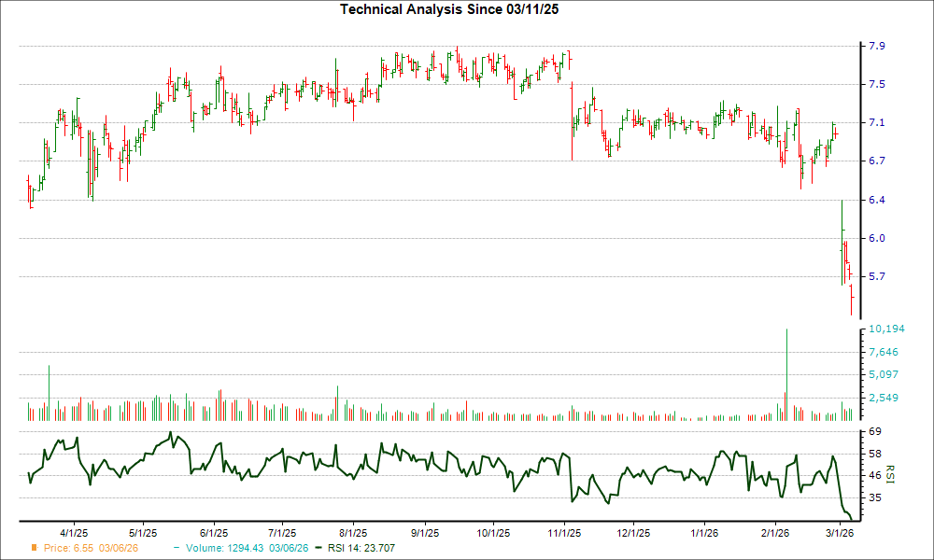Select the lowest candlestick near 3/1/26
Image resolution: width=934 pixels, height=560 pixels.
[x=853, y=299]
